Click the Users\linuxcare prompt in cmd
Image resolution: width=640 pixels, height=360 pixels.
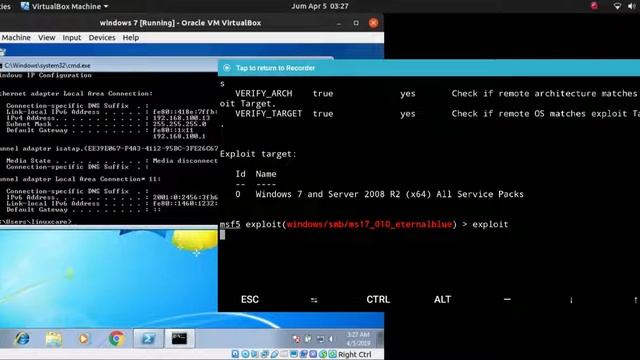click(36, 222)
